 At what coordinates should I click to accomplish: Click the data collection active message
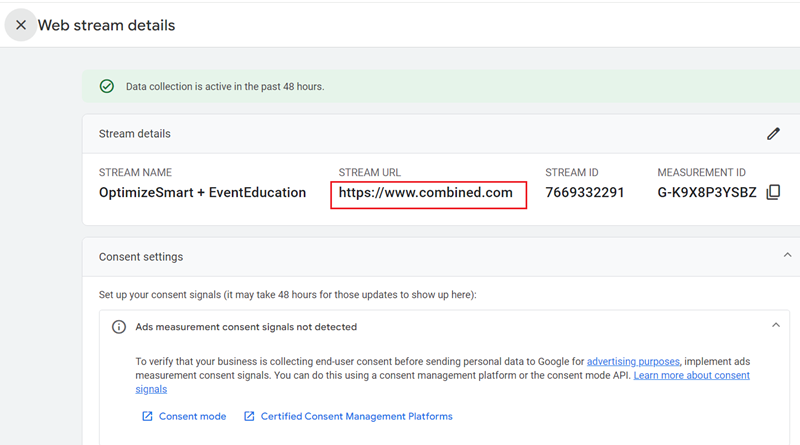[225, 87]
